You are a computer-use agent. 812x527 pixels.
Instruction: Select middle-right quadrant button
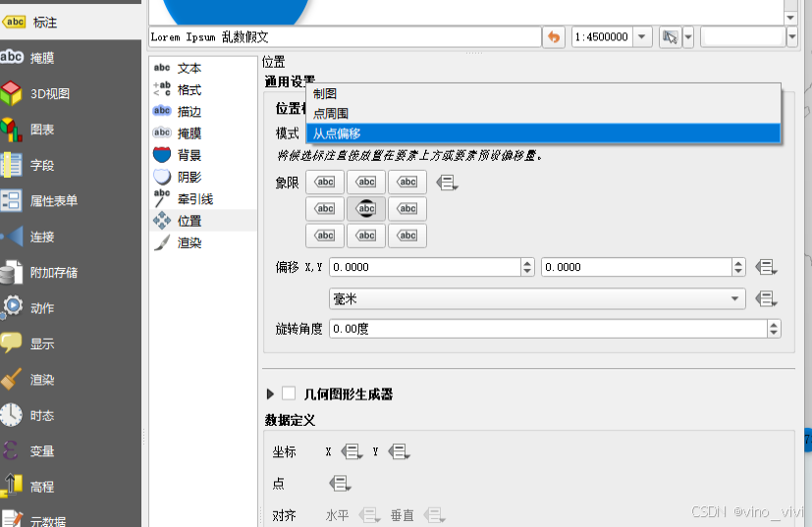pyautogui.click(x=407, y=209)
